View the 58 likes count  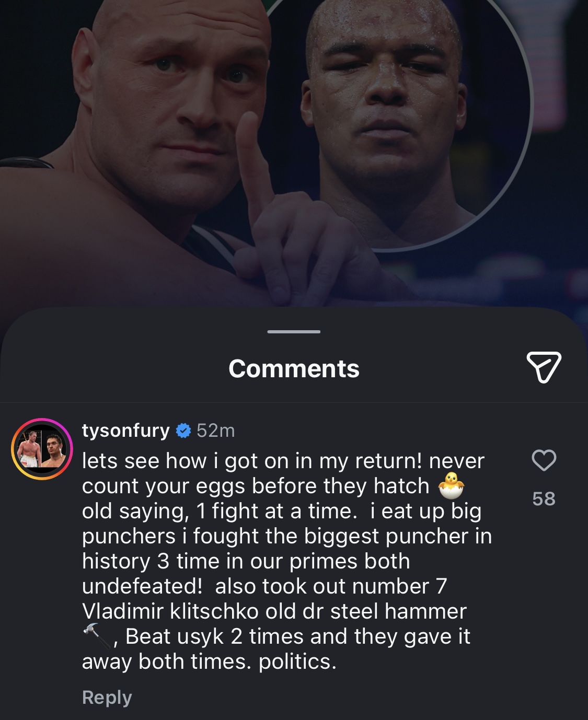pos(544,498)
